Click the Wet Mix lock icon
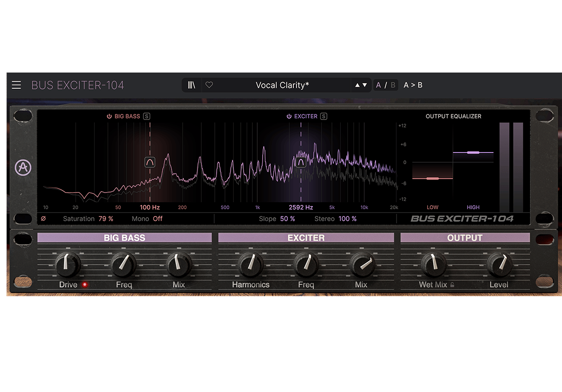 [x=452, y=285]
